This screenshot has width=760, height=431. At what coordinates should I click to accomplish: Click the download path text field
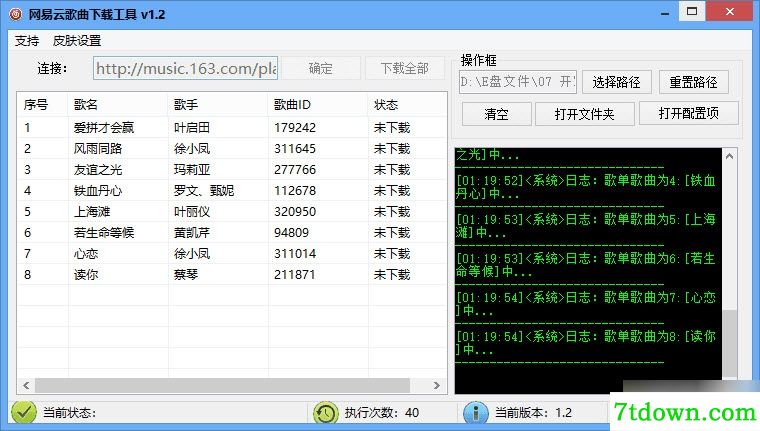click(x=518, y=81)
